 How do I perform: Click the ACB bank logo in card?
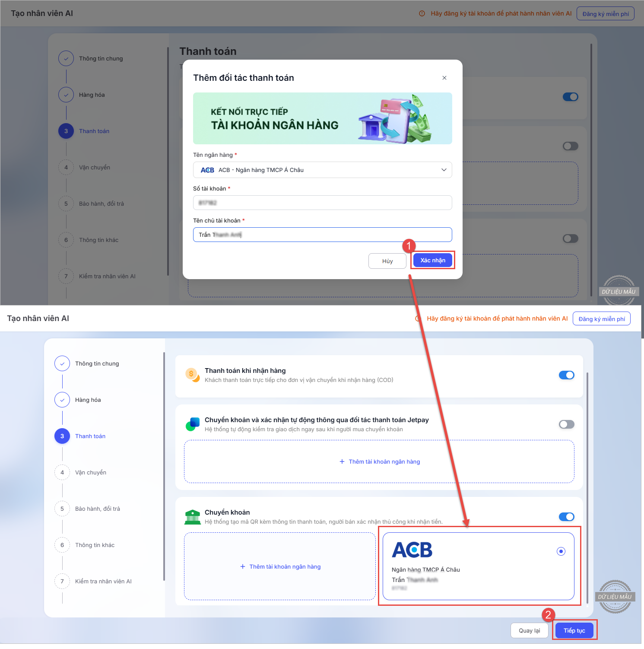[x=412, y=550]
